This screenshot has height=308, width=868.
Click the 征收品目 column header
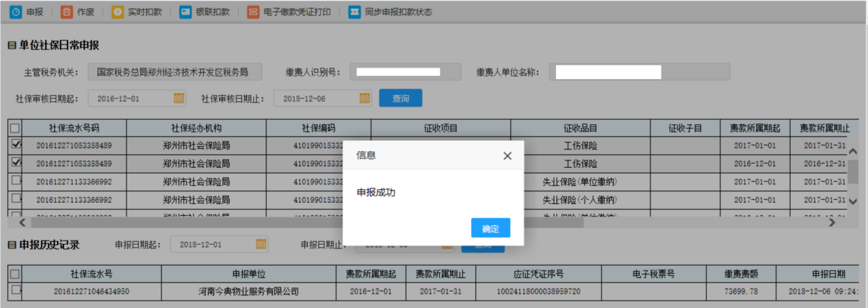(x=580, y=128)
